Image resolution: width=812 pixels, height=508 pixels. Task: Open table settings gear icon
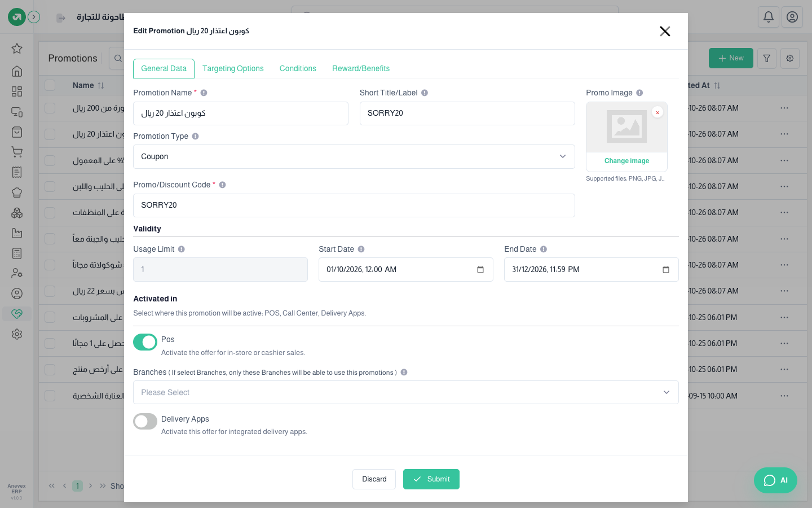[790, 58]
